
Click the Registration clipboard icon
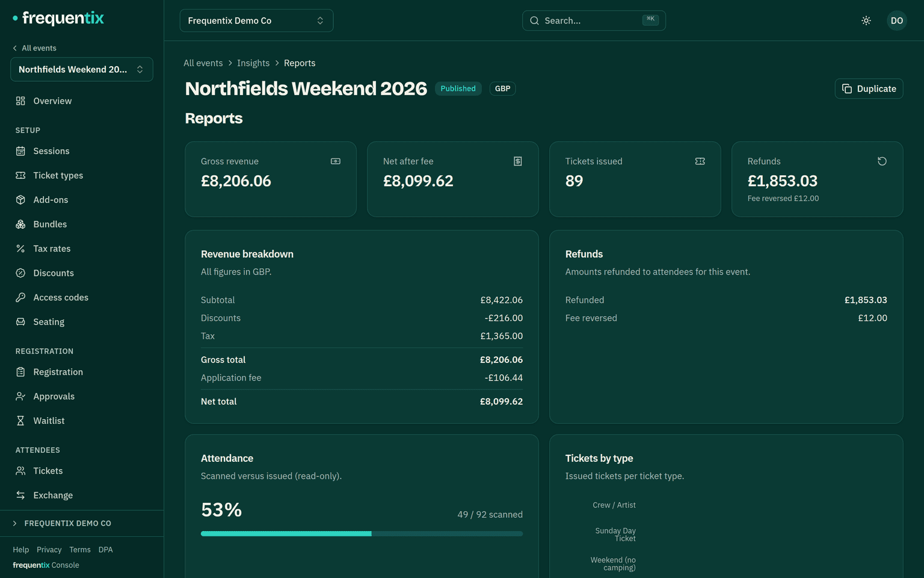pyautogui.click(x=20, y=372)
